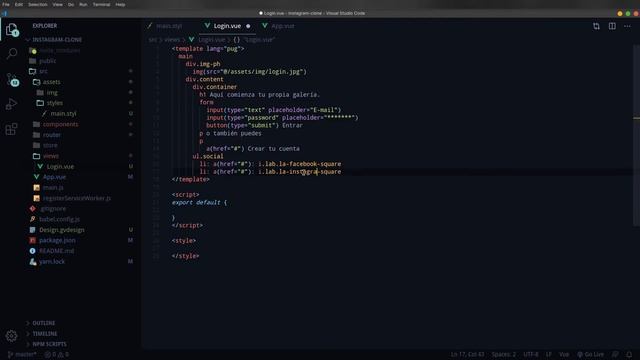Change the LF end-of-line setting
The image size is (640, 360).
[x=549, y=354]
